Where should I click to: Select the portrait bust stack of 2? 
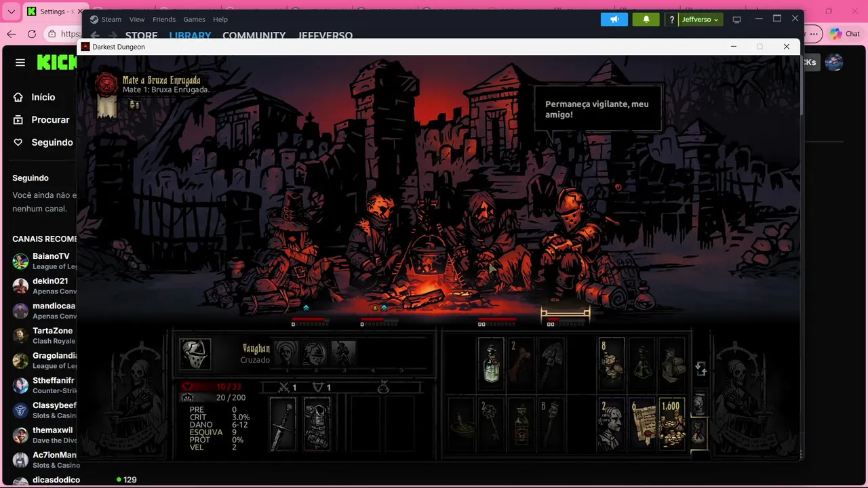[611, 425]
